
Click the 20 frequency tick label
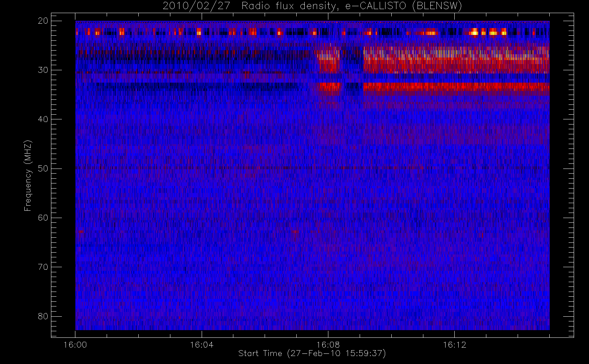tap(43, 21)
